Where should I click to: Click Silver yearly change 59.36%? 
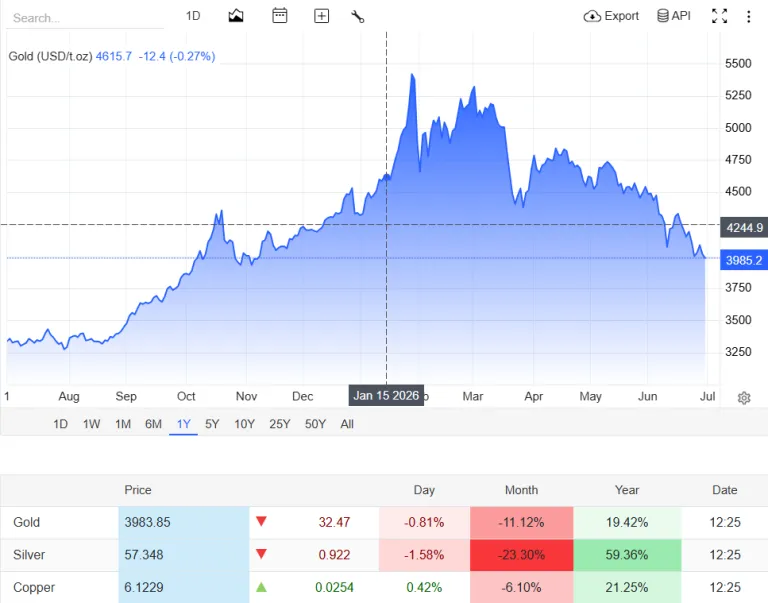click(627, 555)
